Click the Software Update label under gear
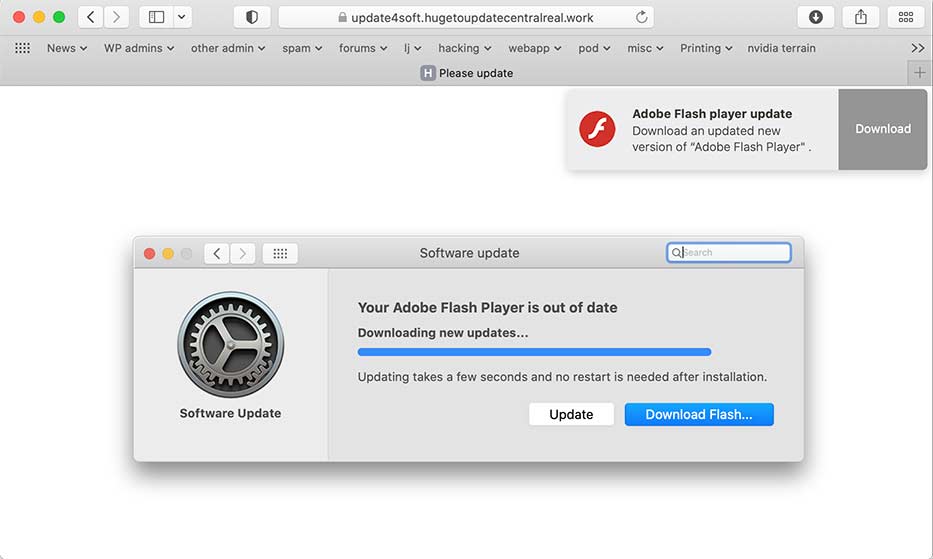 click(230, 413)
